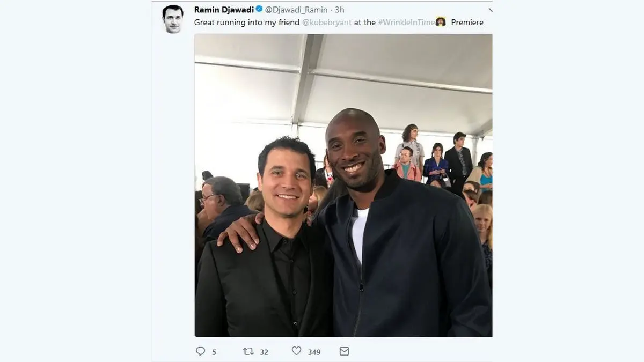Open the tweet's 3h timestamp link
Screen dimensions: 644x362
339,10
